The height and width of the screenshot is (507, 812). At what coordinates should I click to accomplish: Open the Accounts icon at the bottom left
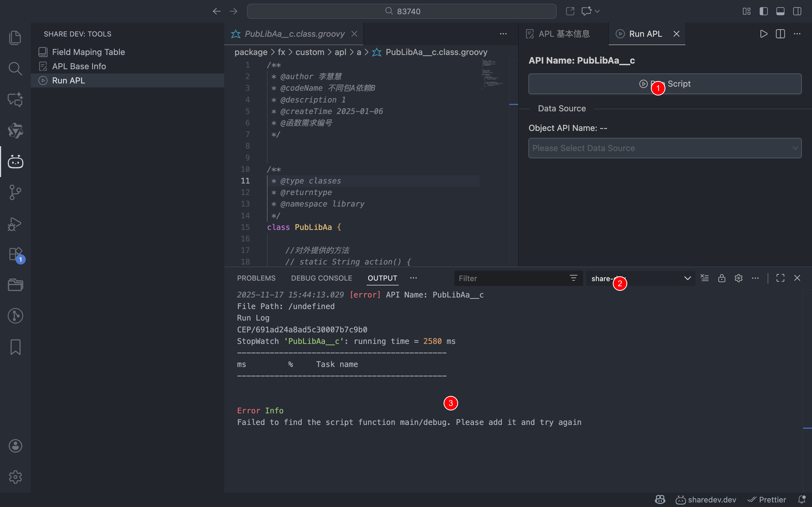pyautogui.click(x=15, y=446)
